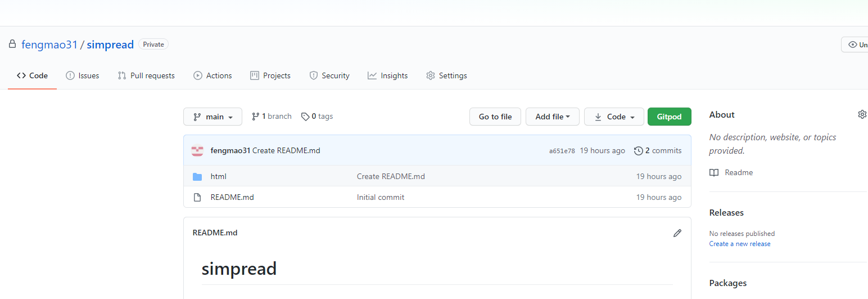Image resolution: width=868 pixels, height=299 pixels.
Task: Click the Private repository badge
Action: 153,44
